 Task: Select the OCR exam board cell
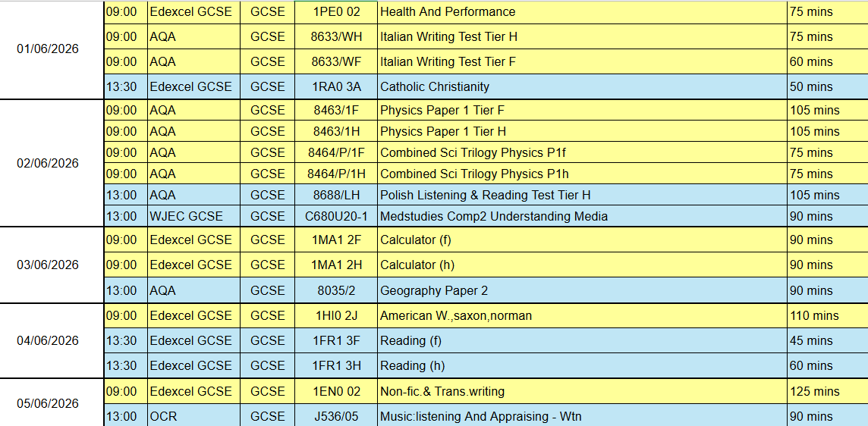(193, 416)
